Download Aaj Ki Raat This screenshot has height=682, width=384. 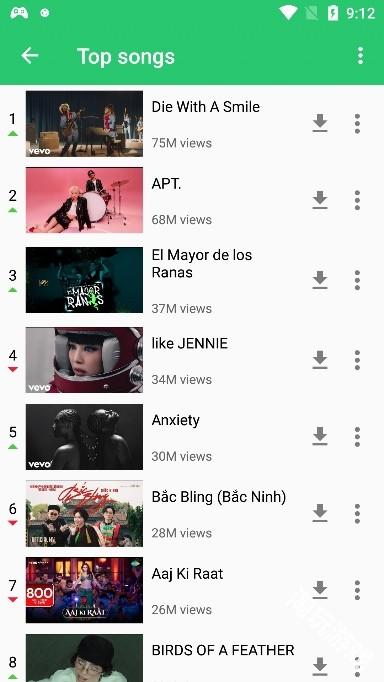pos(320,590)
